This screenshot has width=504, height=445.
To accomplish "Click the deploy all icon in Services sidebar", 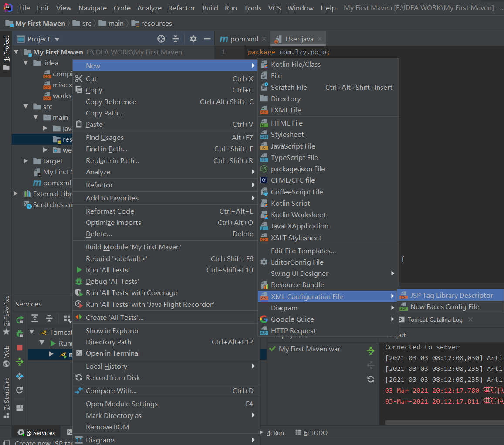I will click(20, 362).
